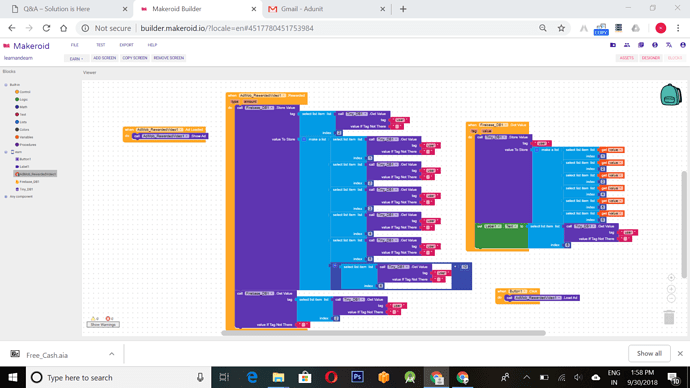Open the translate language icon in Makeroid header
The height and width of the screenshot is (388, 690).
(x=669, y=45)
